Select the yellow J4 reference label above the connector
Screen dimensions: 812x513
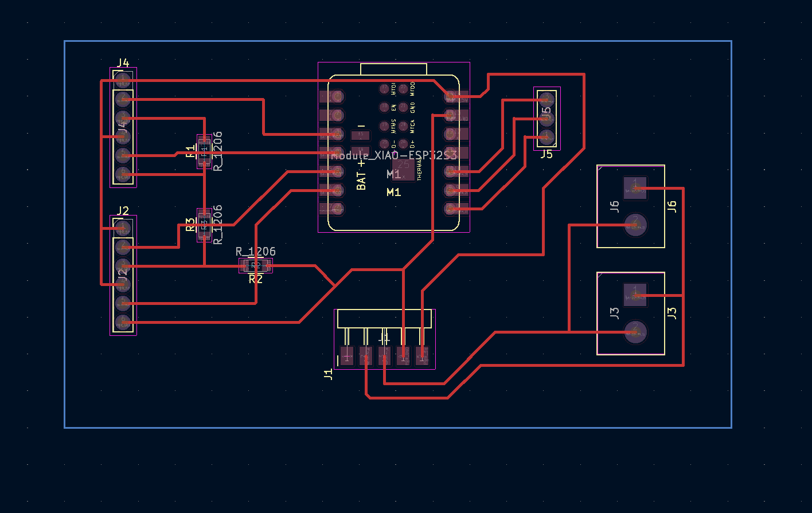tap(123, 62)
